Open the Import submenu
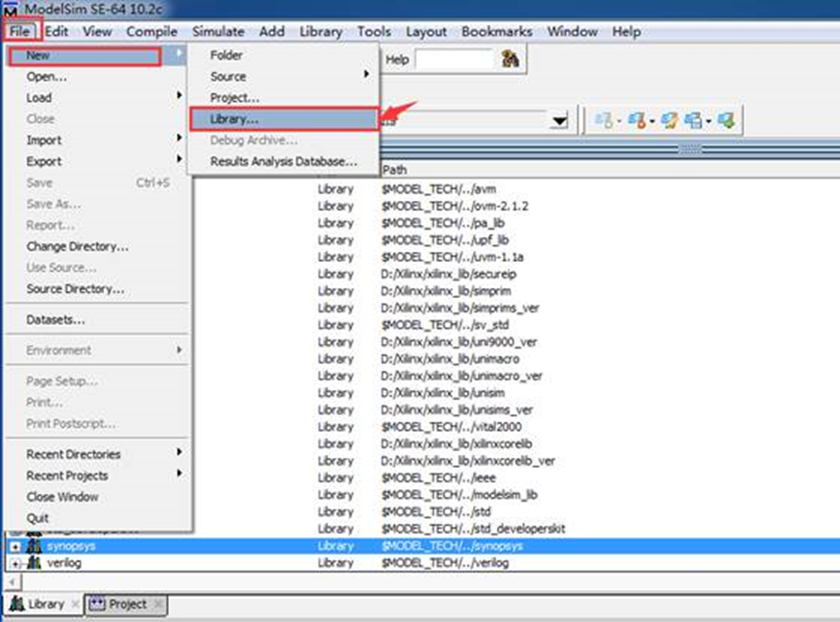Screen dimensions: 840x622 (96, 141)
